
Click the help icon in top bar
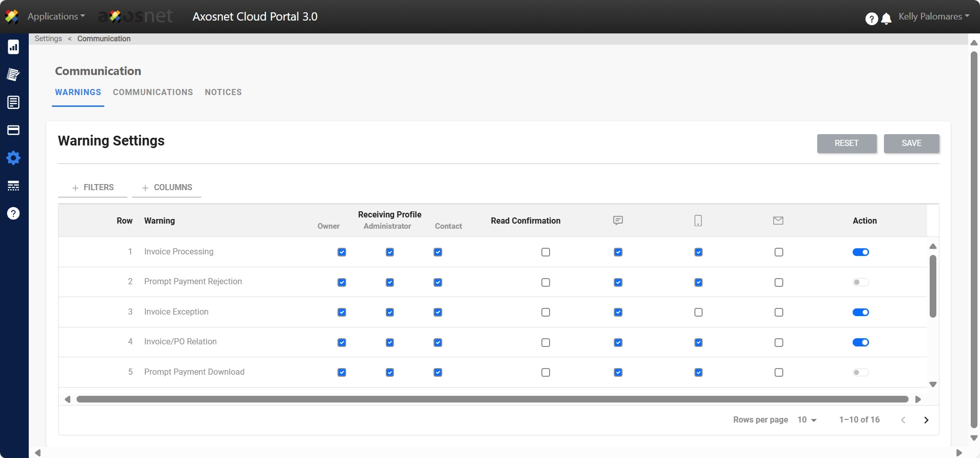coord(871,19)
